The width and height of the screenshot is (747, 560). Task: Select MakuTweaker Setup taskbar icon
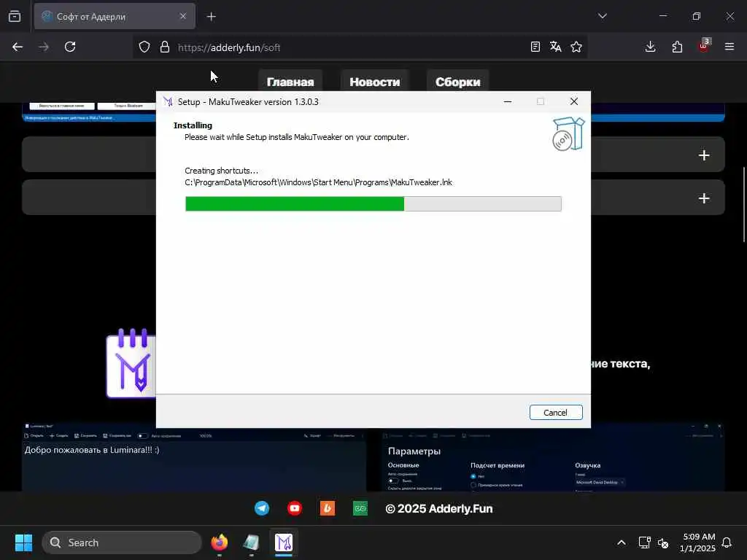284,542
